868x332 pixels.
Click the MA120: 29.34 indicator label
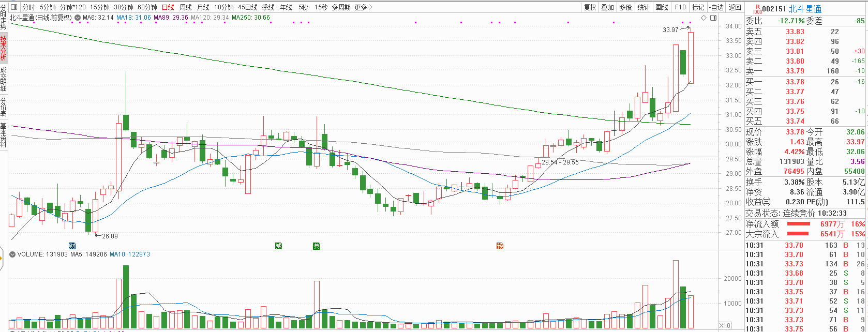pyautogui.click(x=209, y=18)
